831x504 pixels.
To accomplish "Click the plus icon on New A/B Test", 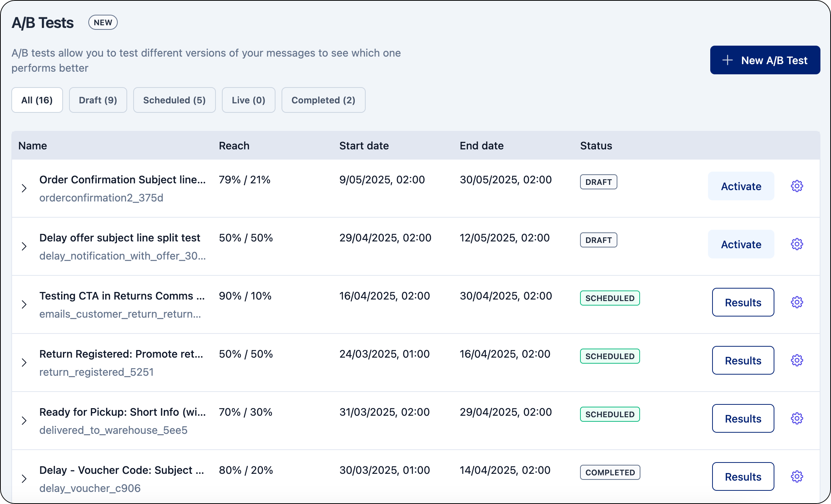I will click(x=727, y=60).
